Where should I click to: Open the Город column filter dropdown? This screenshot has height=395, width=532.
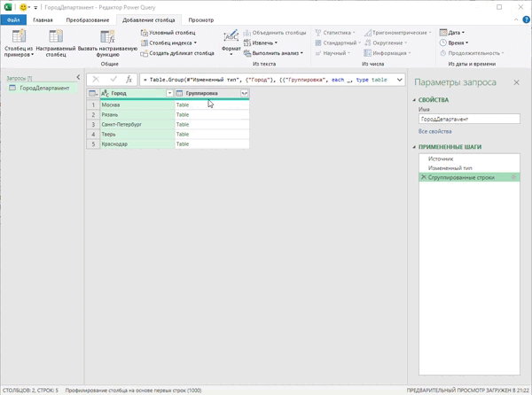click(169, 93)
